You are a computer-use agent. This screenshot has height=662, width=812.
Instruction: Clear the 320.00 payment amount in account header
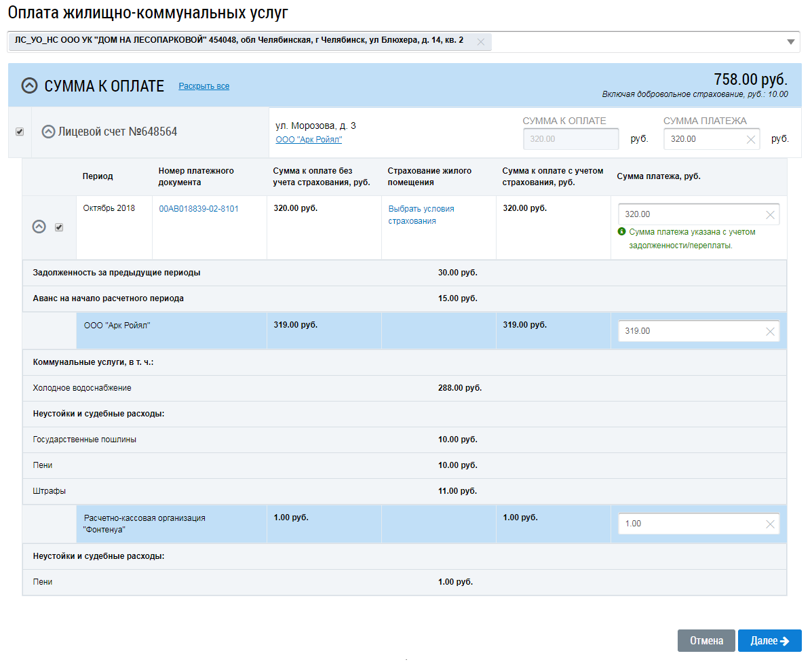[x=750, y=139]
